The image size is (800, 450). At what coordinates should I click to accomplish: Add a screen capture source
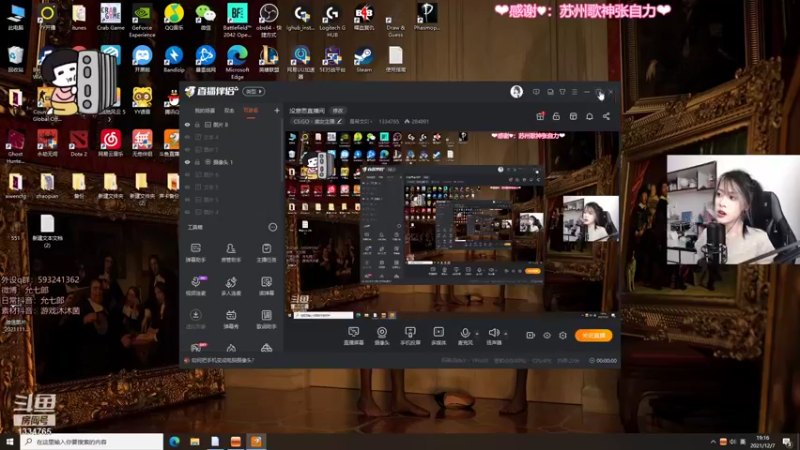coord(354,336)
